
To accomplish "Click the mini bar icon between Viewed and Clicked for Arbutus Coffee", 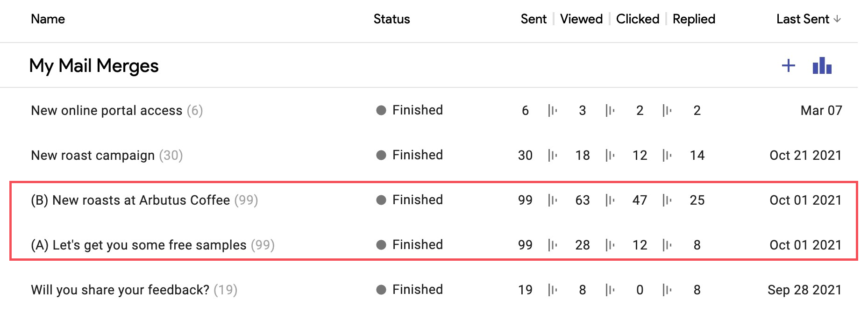I will point(610,200).
